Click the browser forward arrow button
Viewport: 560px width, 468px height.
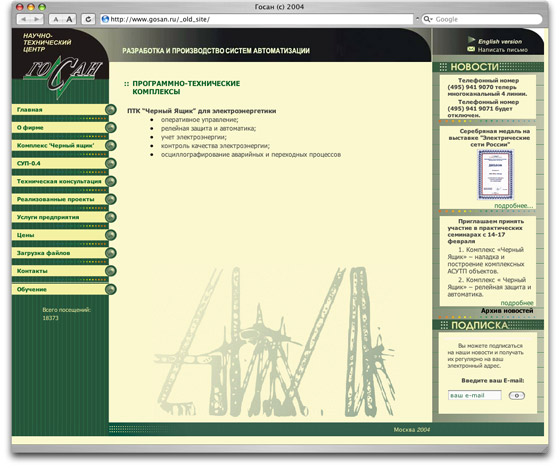coord(37,19)
